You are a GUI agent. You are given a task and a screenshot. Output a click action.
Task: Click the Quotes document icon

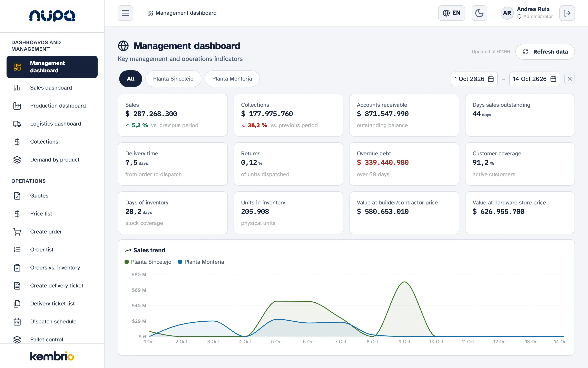click(17, 196)
